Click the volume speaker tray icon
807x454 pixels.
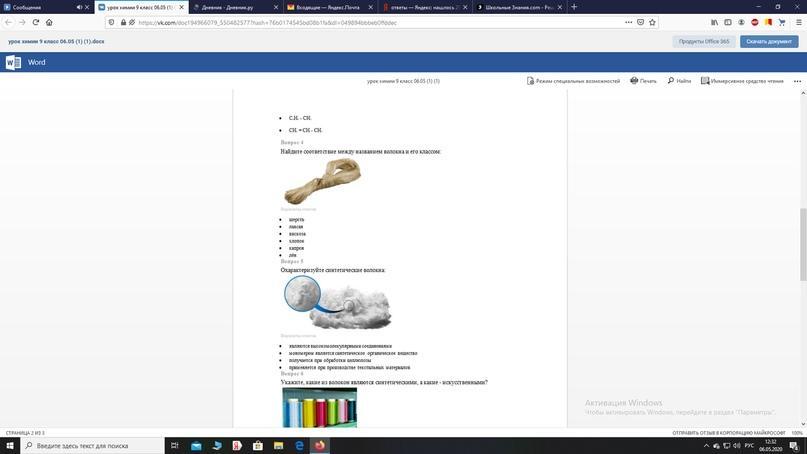(736, 446)
